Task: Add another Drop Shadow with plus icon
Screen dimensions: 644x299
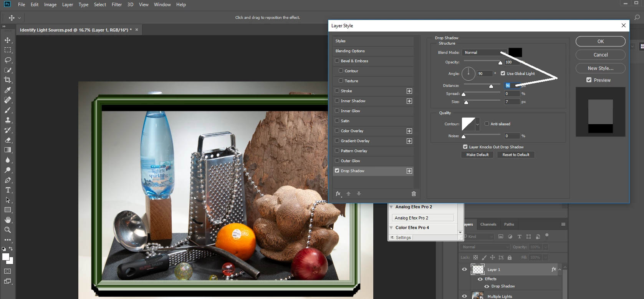Action: coord(409,171)
